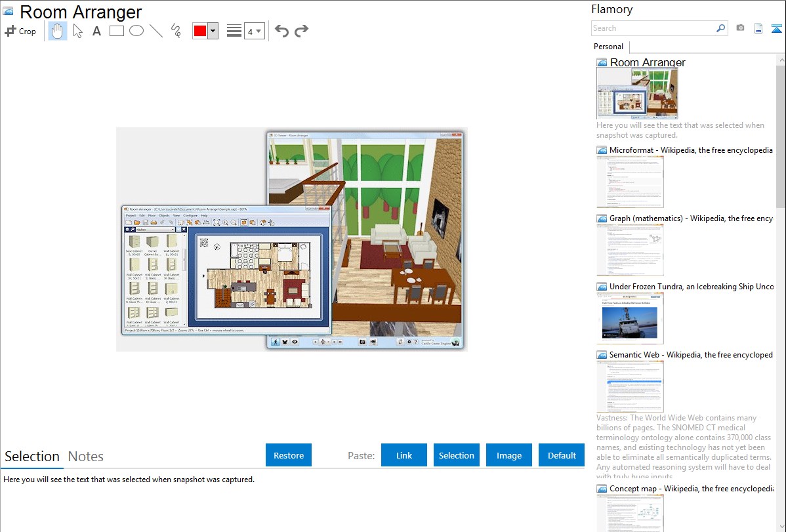Open the Personal tab
Viewport: 786px width, 532px height.
608,47
